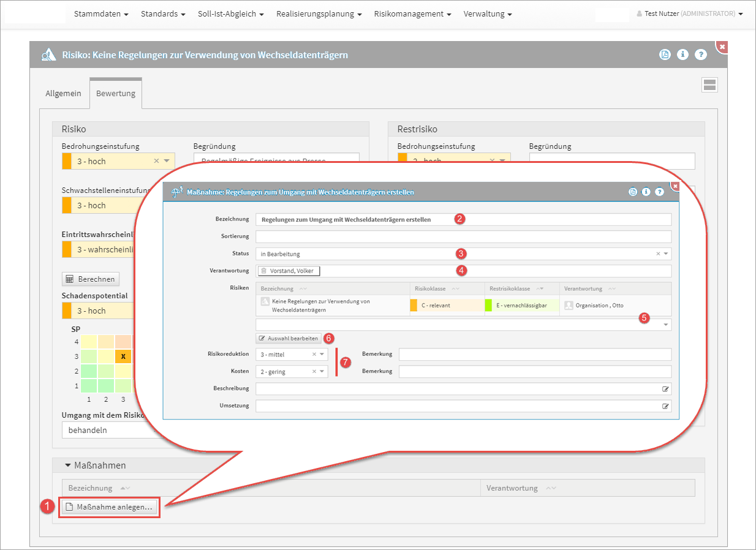Viewport: 756px width, 550px height.
Task: Collapse the Maßnahmen section
Action: tap(68, 465)
